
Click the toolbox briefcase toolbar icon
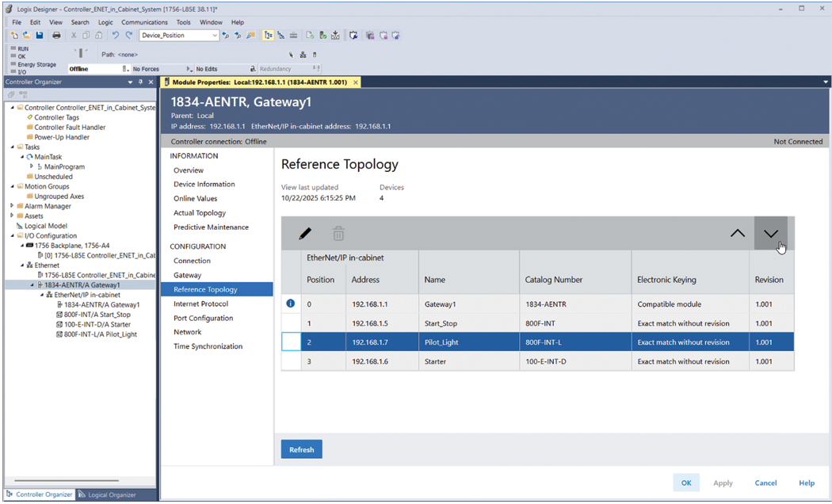point(293,36)
